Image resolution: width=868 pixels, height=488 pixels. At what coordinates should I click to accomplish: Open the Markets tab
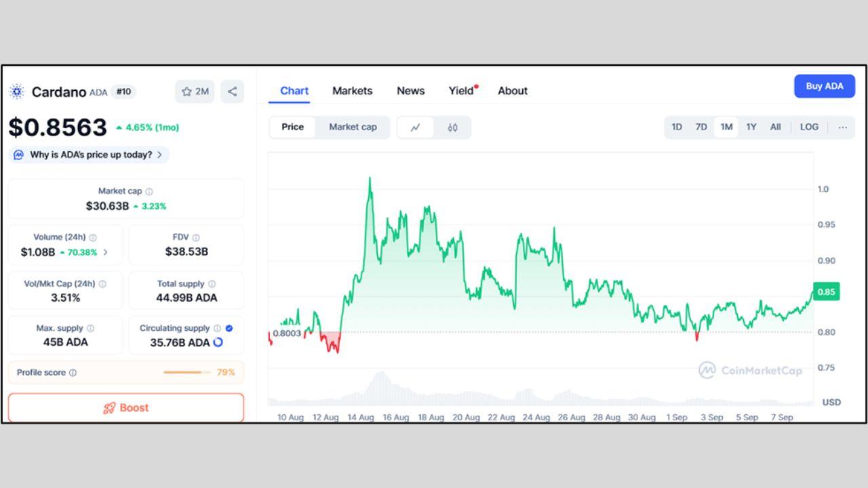click(352, 91)
